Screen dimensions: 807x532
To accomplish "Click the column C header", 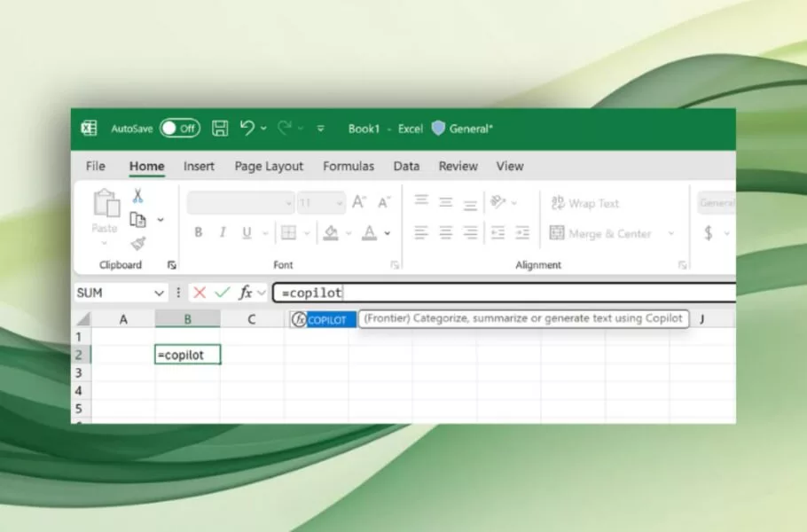I will pos(252,319).
